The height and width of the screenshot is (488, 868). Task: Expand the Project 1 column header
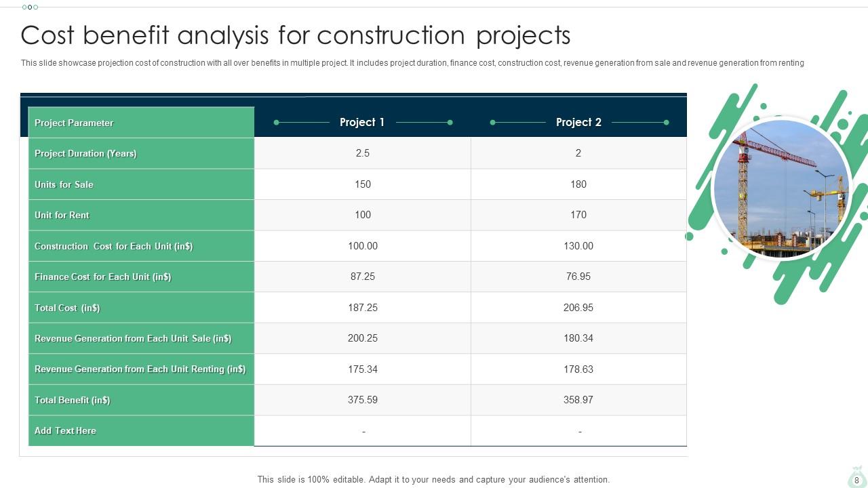click(x=362, y=122)
